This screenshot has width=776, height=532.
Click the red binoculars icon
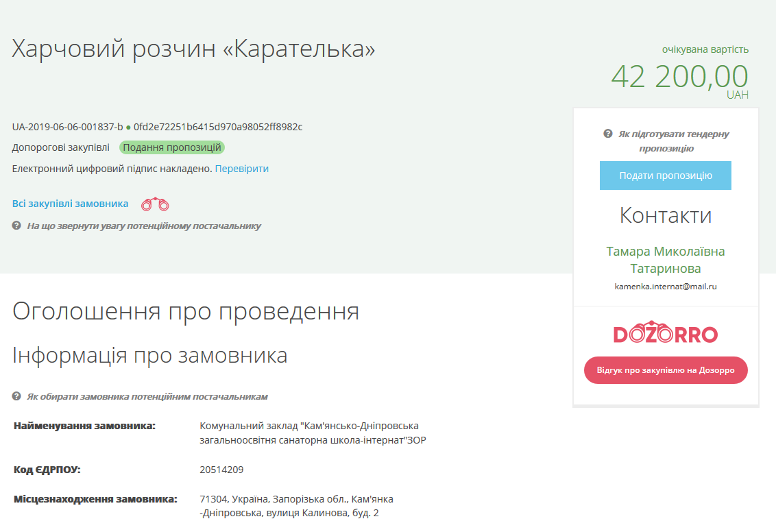pyautogui.click(x=155, y=204)
